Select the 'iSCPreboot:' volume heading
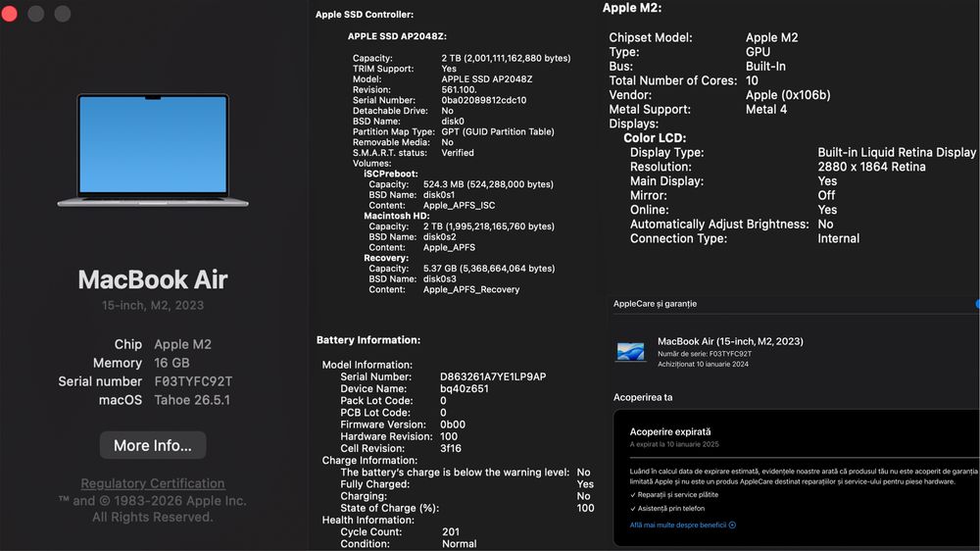 391,174
